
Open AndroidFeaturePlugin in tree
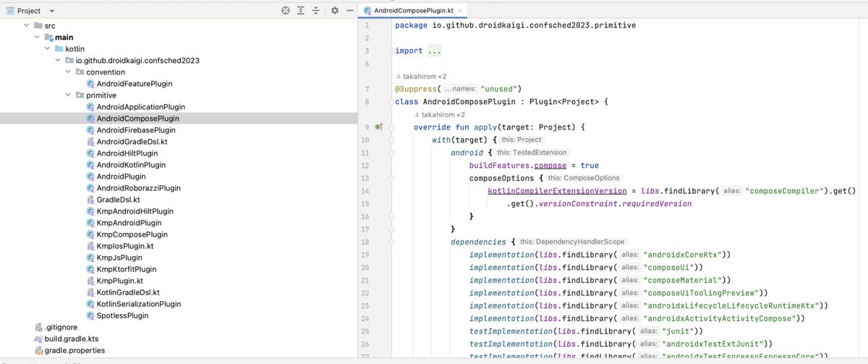tap(134, 84)
